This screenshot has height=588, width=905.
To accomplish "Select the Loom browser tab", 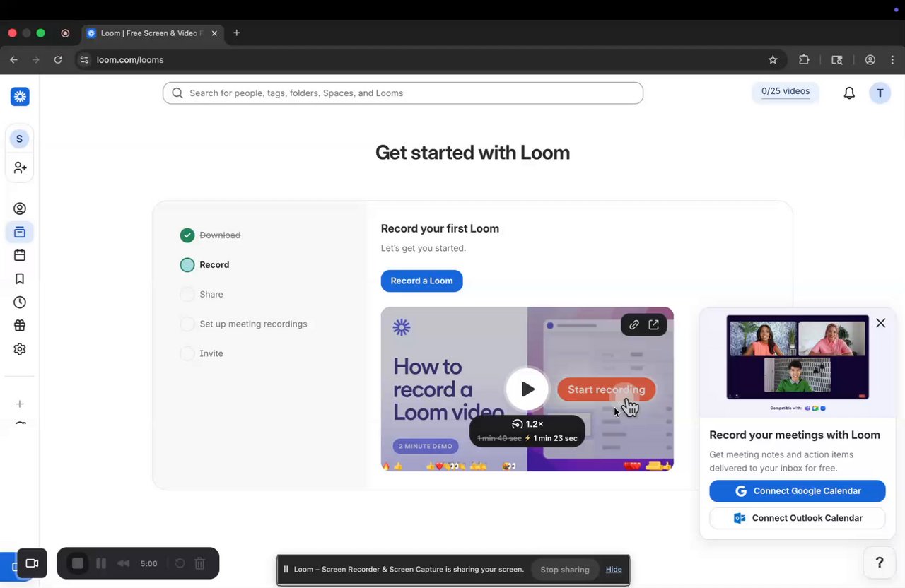I will (x=152, y=33).
